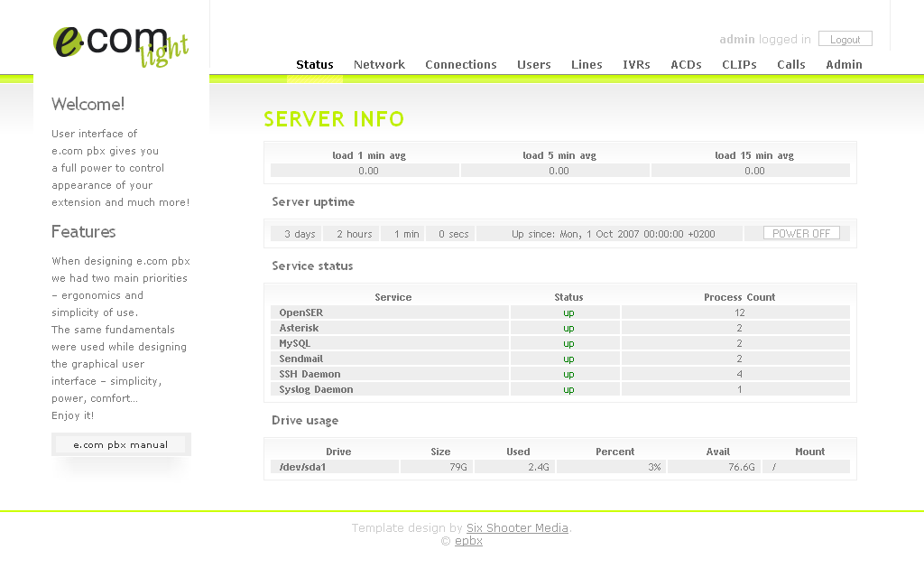Click the Asterisk service name

(299, 328)
